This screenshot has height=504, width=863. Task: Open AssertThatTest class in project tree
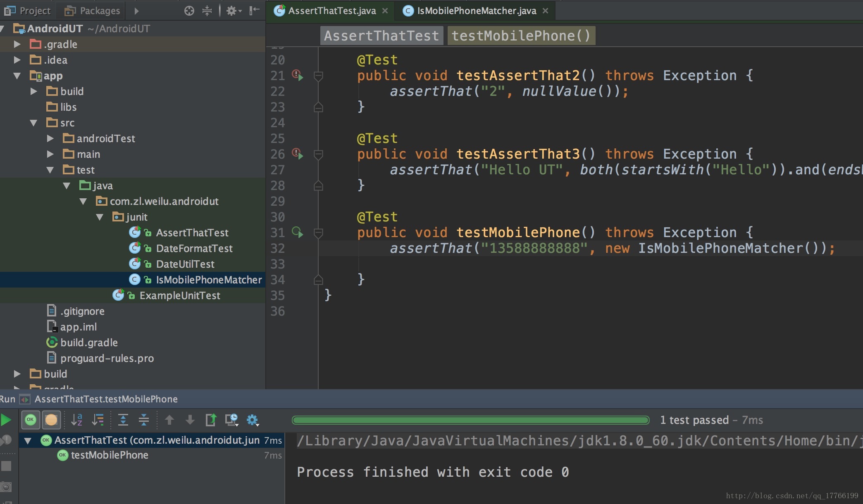pyautogui.click(x=192, y=233)
